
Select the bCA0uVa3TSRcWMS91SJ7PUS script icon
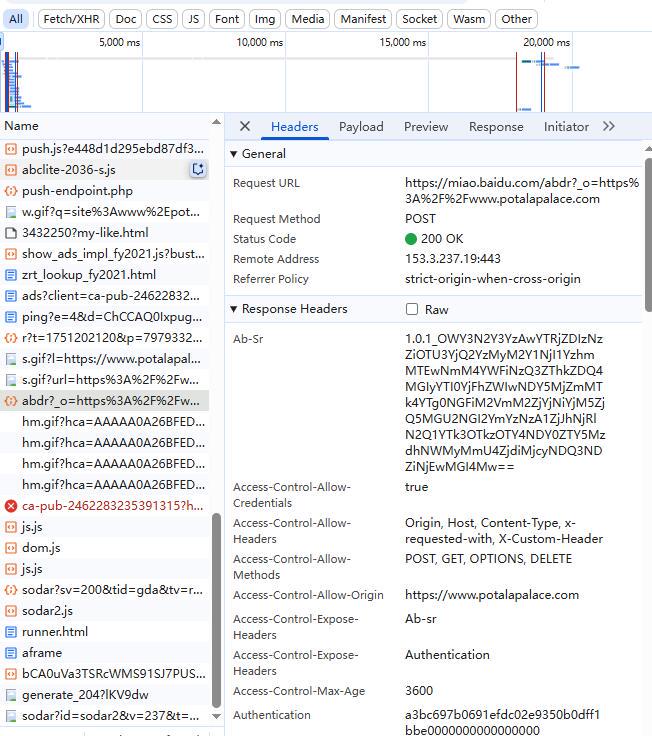10,674
